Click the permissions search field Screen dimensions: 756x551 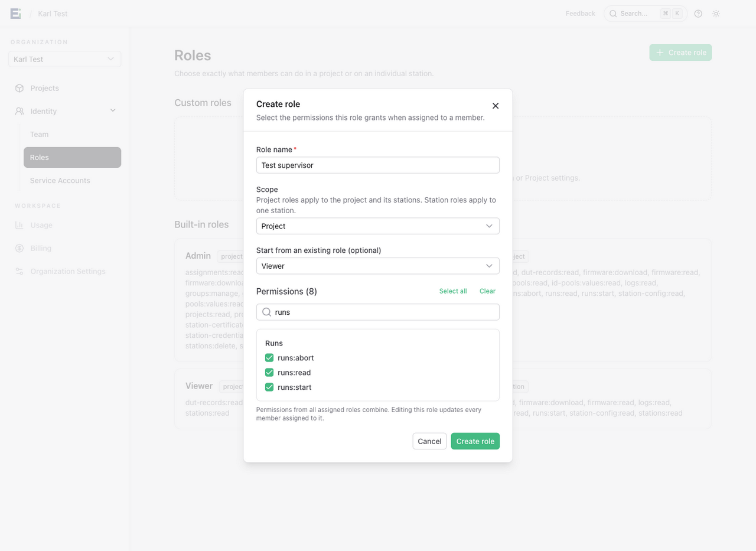[378, 312]
